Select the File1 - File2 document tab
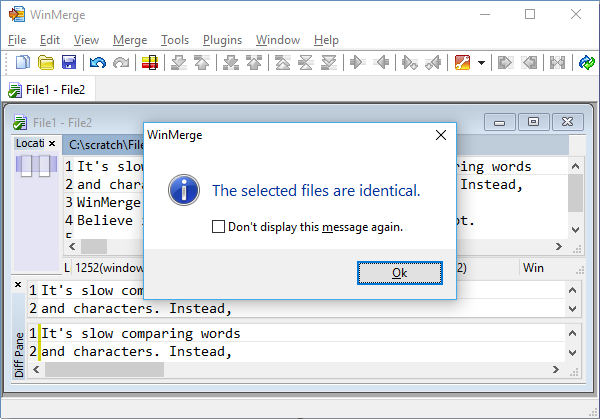This screenshot has width=600, height=419. point(47,90)
